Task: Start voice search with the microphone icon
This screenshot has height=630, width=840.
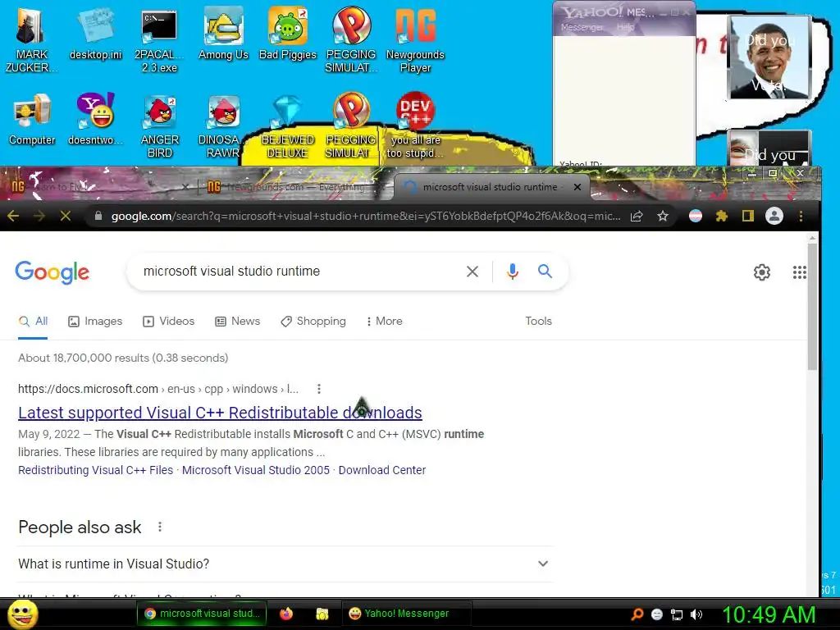Action: pyautogui.click(x=512, y=272)
